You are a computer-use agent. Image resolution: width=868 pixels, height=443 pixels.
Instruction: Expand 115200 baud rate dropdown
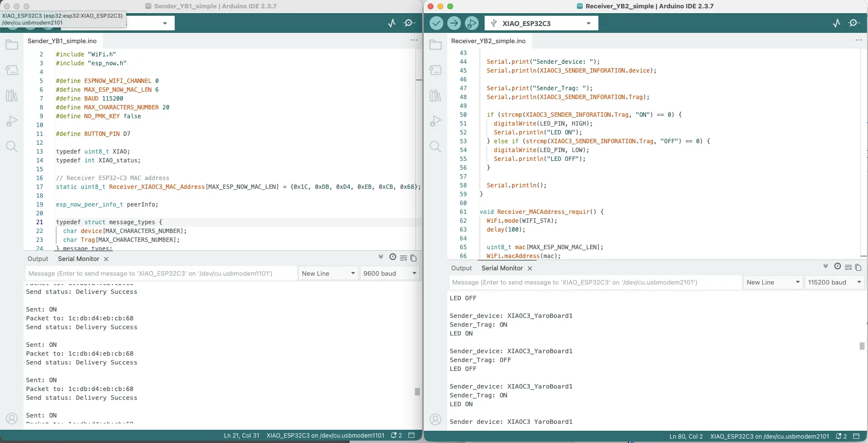[x=834, y=282]
